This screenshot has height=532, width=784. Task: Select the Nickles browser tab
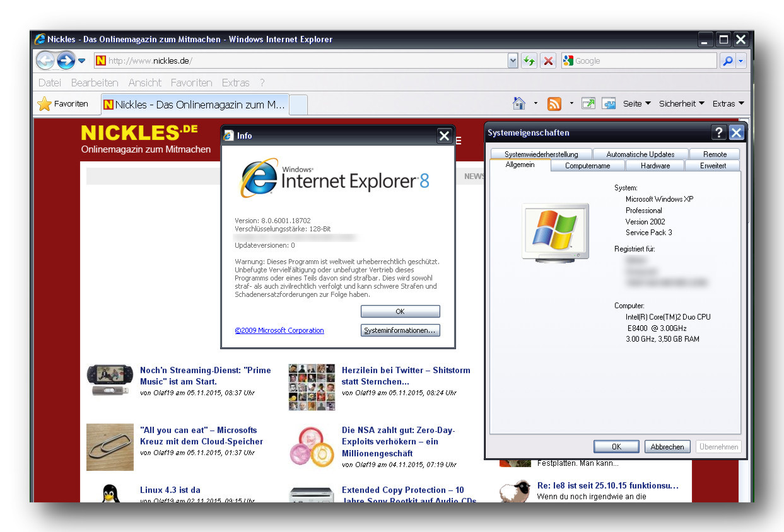194,105
